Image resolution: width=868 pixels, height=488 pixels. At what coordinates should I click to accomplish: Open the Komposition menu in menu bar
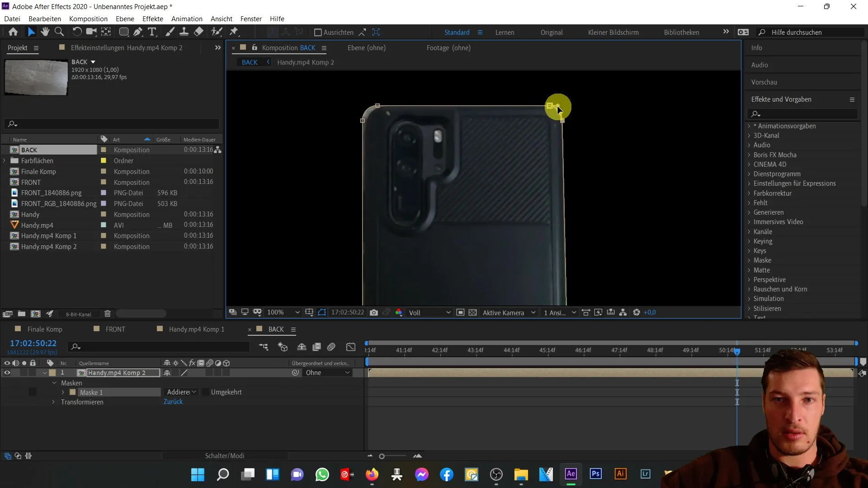pos(88,19)
